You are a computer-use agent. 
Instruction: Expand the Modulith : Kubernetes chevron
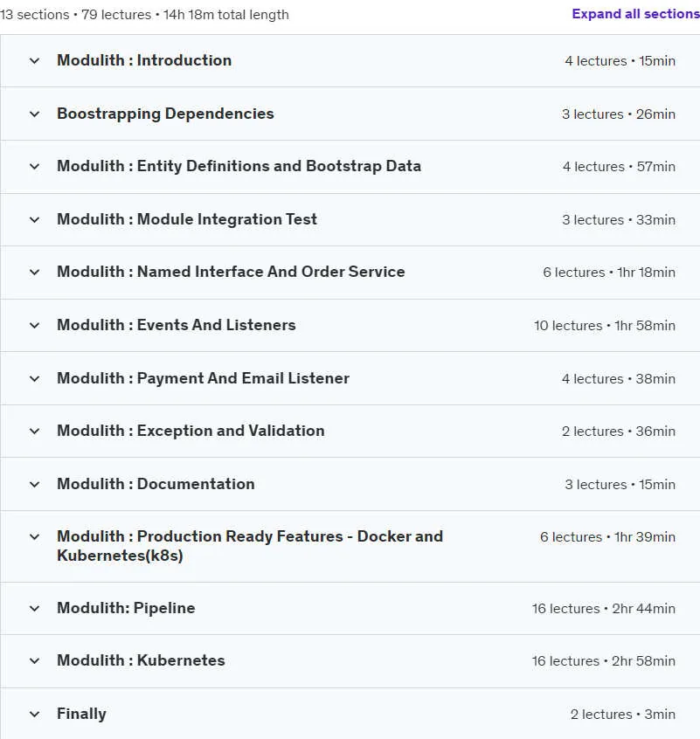(34, 660)
